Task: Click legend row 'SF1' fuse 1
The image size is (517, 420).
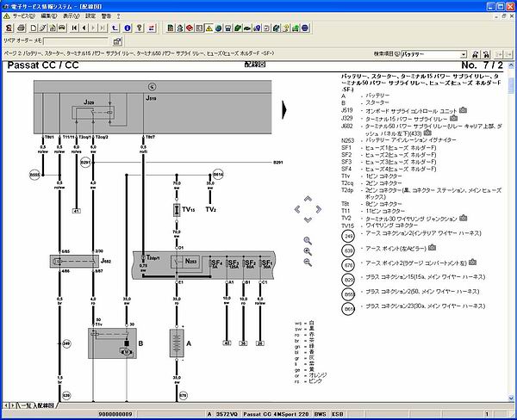Action: point(389,147)
